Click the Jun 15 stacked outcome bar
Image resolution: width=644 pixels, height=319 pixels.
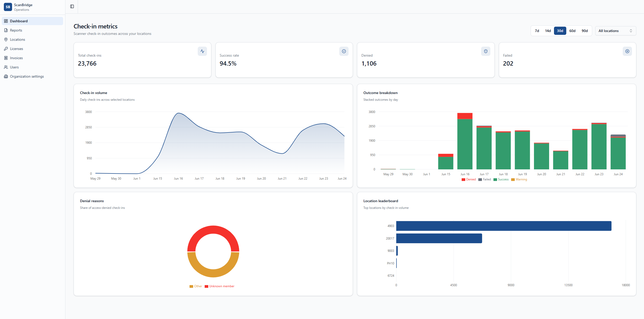coord(446,162)
